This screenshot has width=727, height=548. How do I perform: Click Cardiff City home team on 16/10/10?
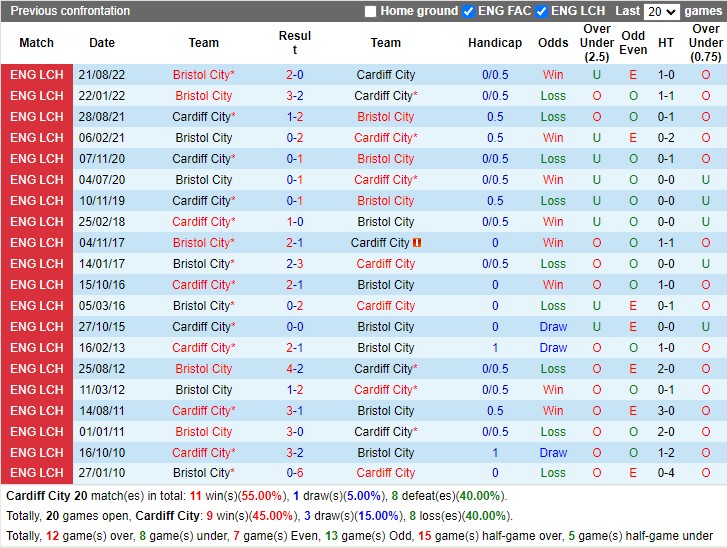point(201,453)
